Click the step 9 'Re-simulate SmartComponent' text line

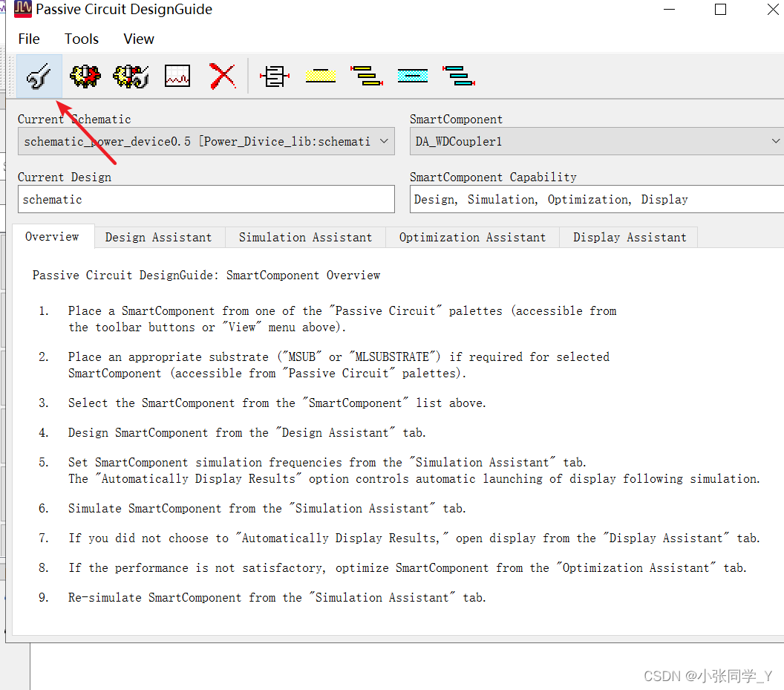[x=277, y=597]
